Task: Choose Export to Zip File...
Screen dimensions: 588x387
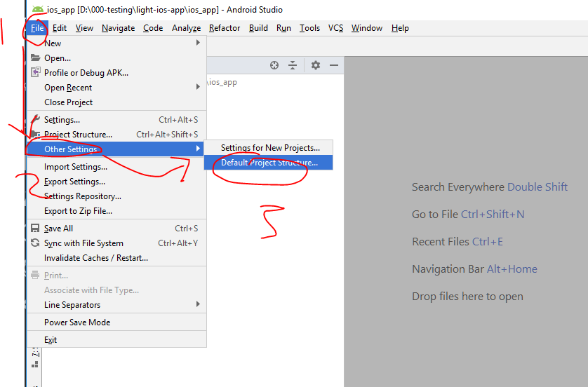Action: 116,211
